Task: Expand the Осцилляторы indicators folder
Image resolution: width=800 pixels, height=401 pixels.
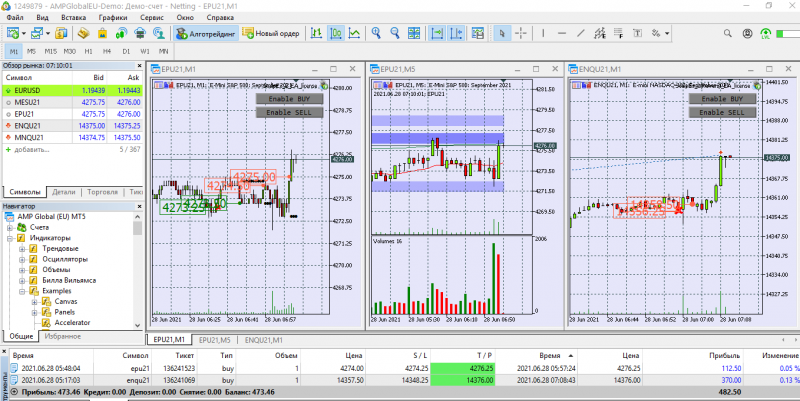Action: click(22, 259)
